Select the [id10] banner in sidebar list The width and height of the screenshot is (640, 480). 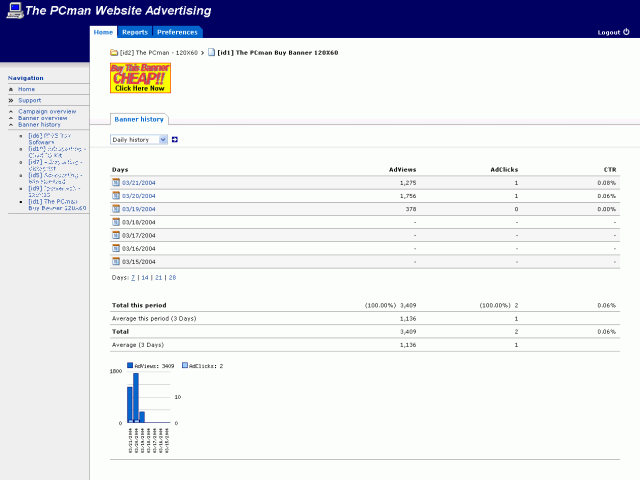pos(57,152)
